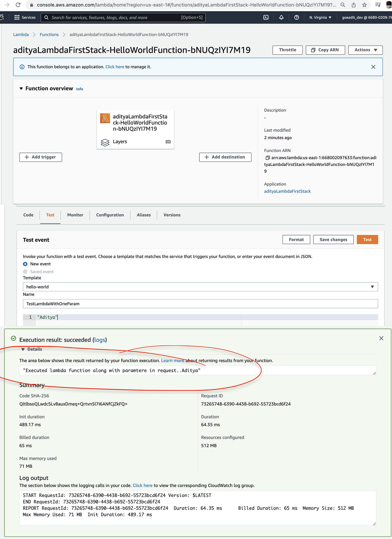This screenshot has height=539, width=392.
Task: Open the goeadit_dev account menu
Action: (367, 17)
